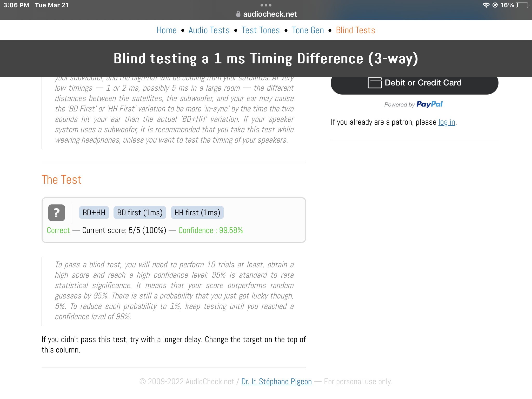The height and width of the screenshot is (399, 532).
Task: Tap the battery indicator icon
Action: pos(522,5)
